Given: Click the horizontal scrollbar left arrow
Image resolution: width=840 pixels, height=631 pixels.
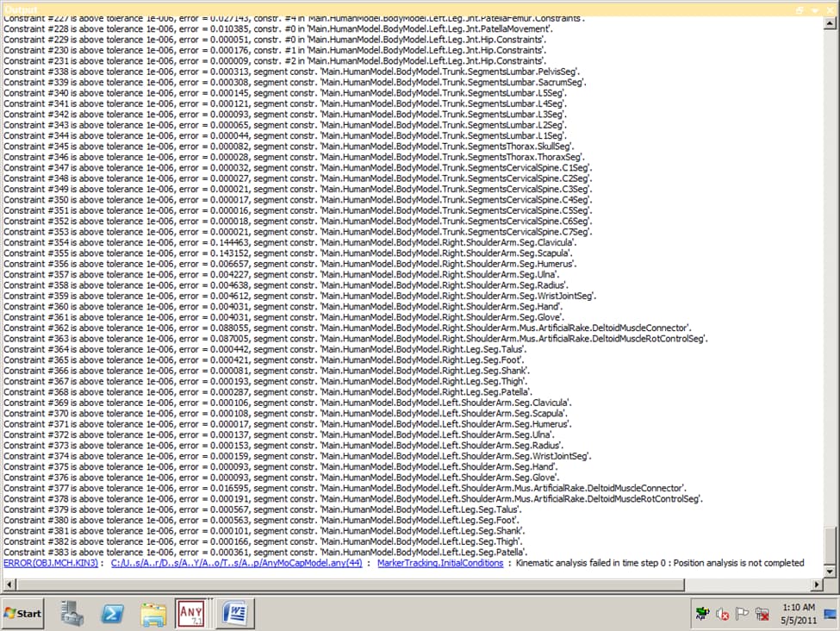Looking at the screenshot, I should (8, 584).
